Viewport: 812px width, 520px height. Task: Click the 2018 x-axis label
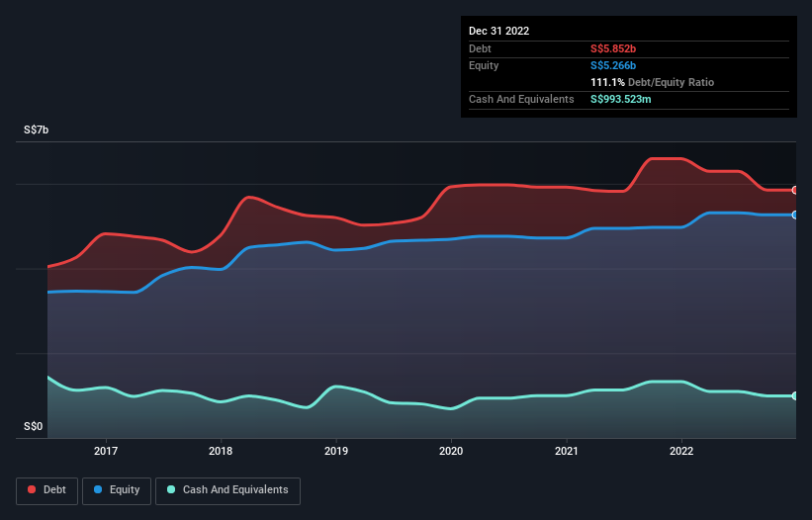tap(221, 451)
